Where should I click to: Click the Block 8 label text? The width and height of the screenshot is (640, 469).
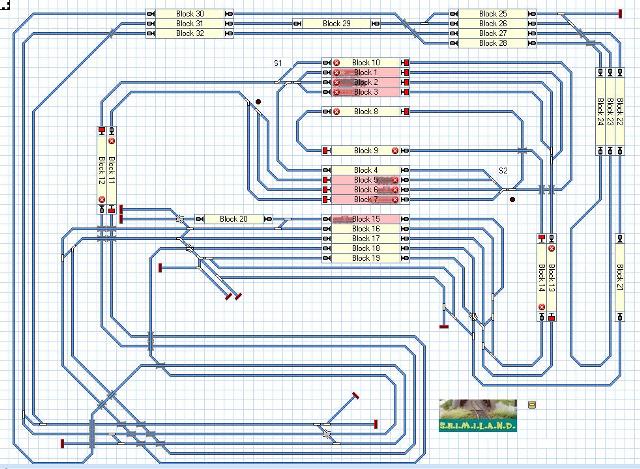point(366,111)
